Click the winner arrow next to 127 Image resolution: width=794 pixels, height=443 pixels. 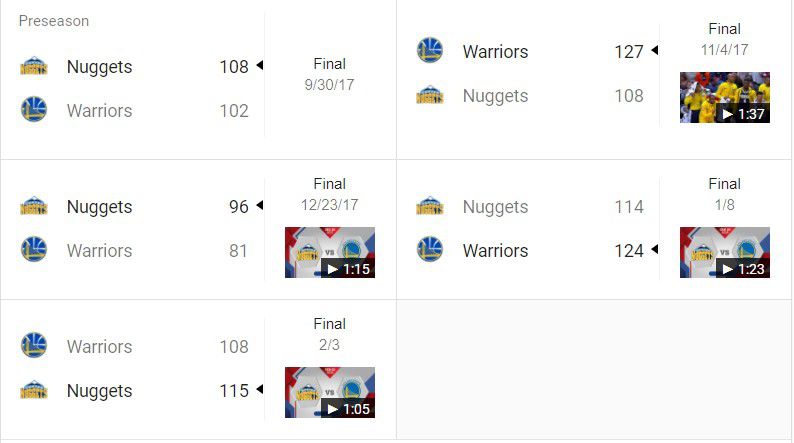pos(655,50)
